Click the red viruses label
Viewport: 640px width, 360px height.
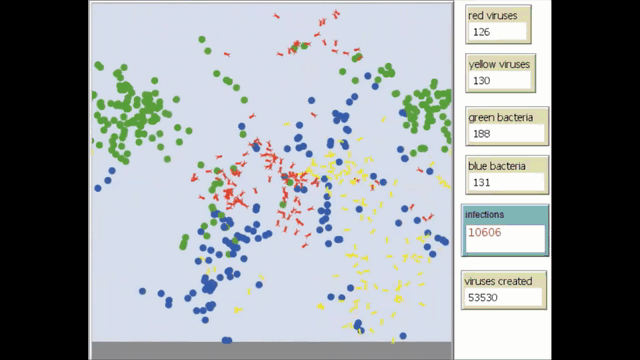coord(493,16)
